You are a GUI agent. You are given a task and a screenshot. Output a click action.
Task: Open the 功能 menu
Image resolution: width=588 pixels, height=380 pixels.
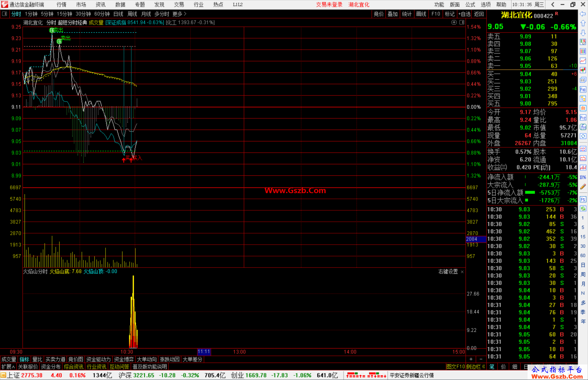click(x=439, y=5)
